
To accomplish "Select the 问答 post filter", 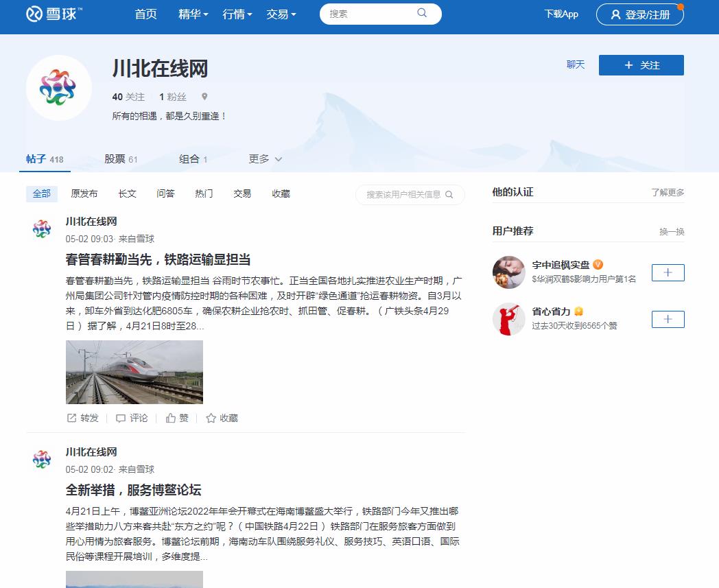I will (x=165, y=193).
